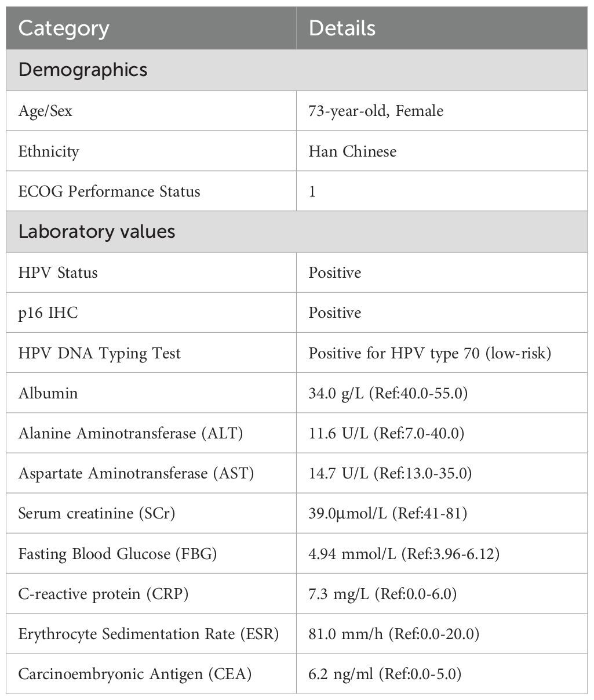594x700 pixels.
Task: Select the 73-year-old, Female cell
Action: [x=376, y=111]
